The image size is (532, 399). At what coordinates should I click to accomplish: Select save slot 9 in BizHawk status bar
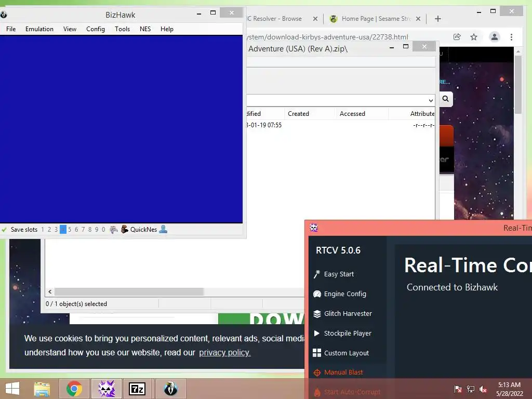[97, 230]
